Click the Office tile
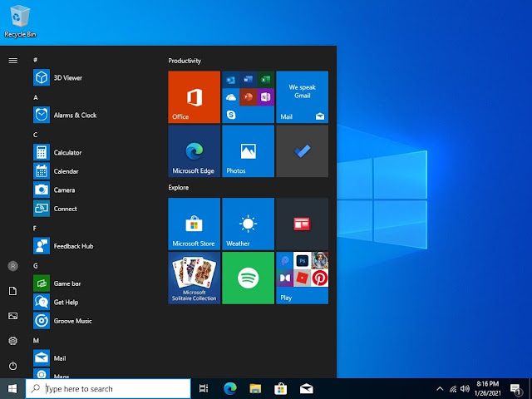532x399 pixels. click(x=194, y=97)
